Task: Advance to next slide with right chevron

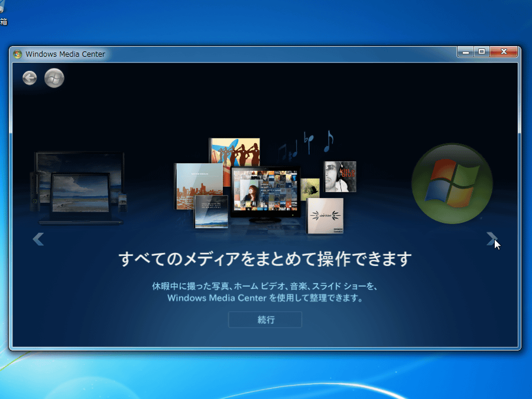Action: (492, 239)
